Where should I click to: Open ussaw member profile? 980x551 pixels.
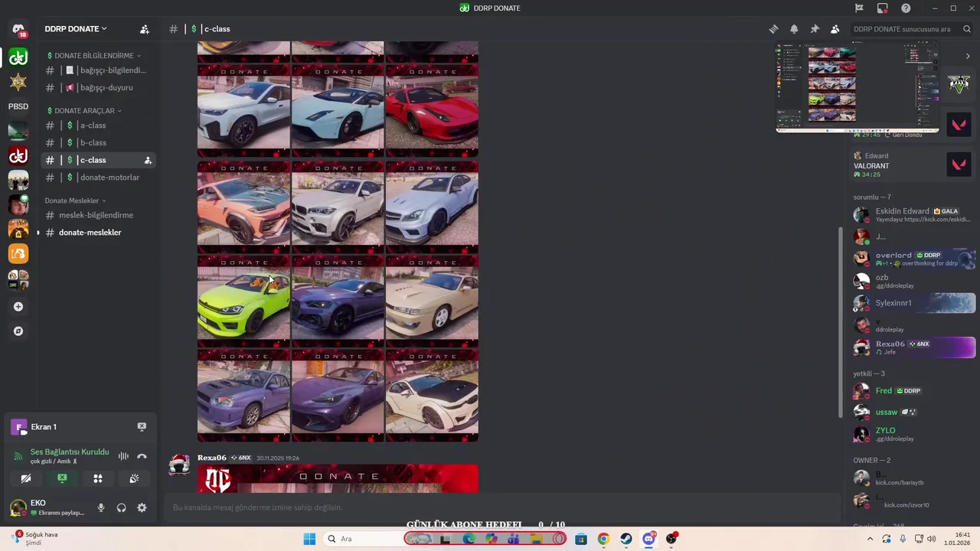click(x=913, y=412)
